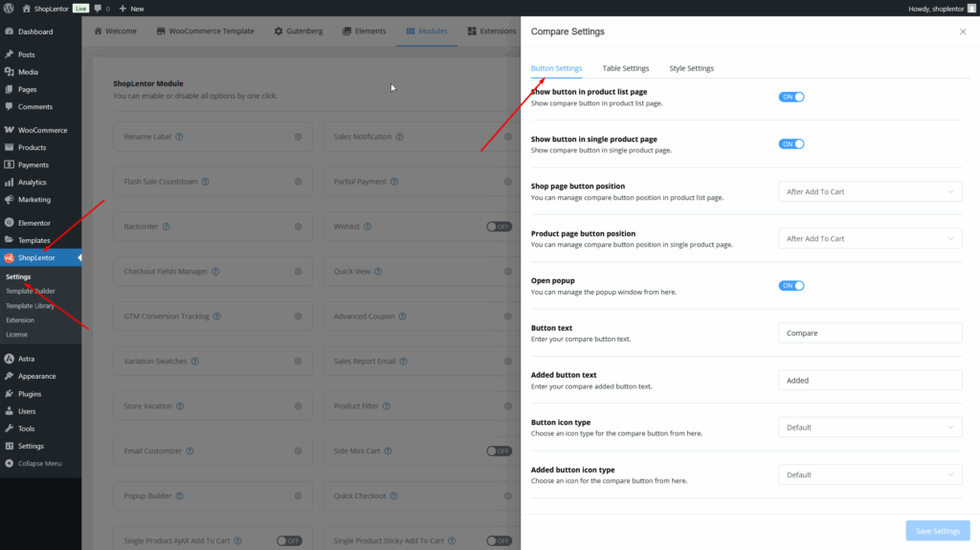Disable Show button in single product page
This screenshot has height=550, width=980.
click(791, 144)
